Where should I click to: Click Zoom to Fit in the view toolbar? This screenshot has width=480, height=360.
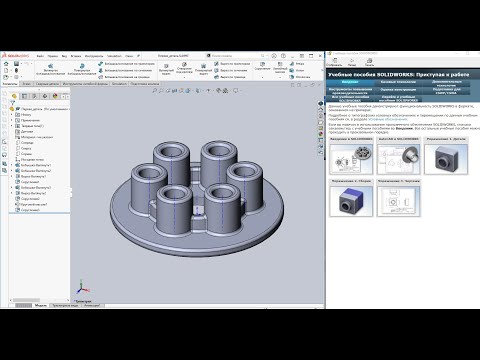pyautogui.click(x=154, y=91)
